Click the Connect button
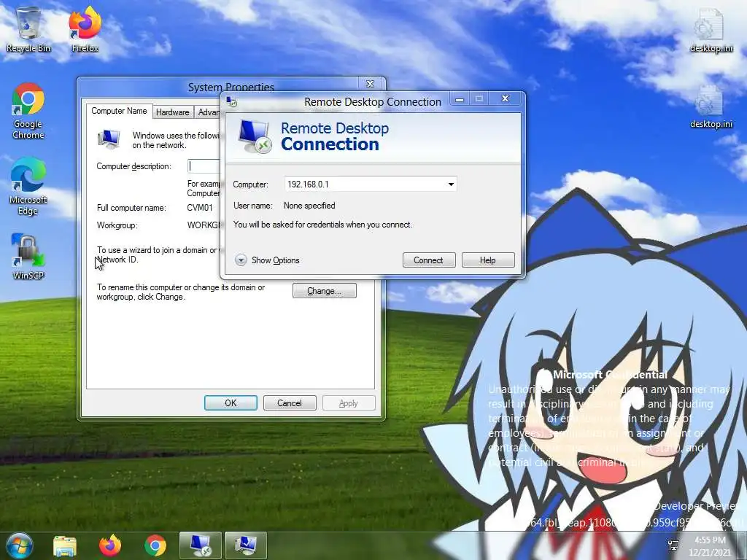This screenshot has width=747, height=560. (429, 260)
